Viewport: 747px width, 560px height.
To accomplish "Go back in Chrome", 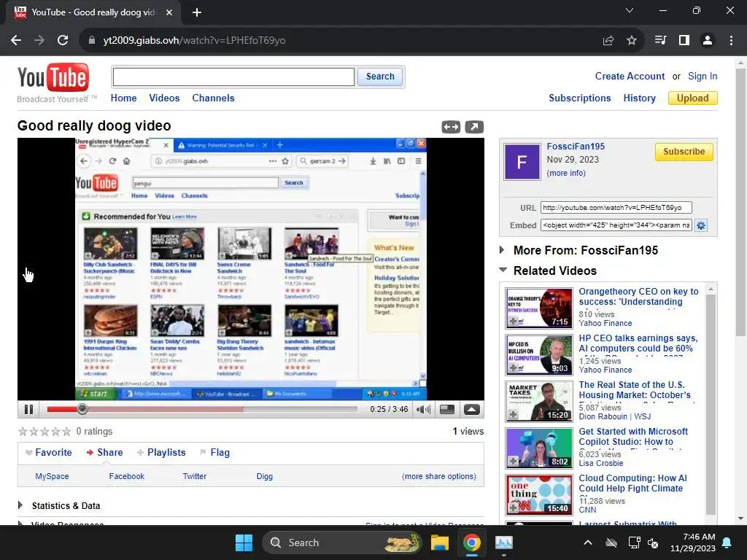I will [x=16, y=41].
